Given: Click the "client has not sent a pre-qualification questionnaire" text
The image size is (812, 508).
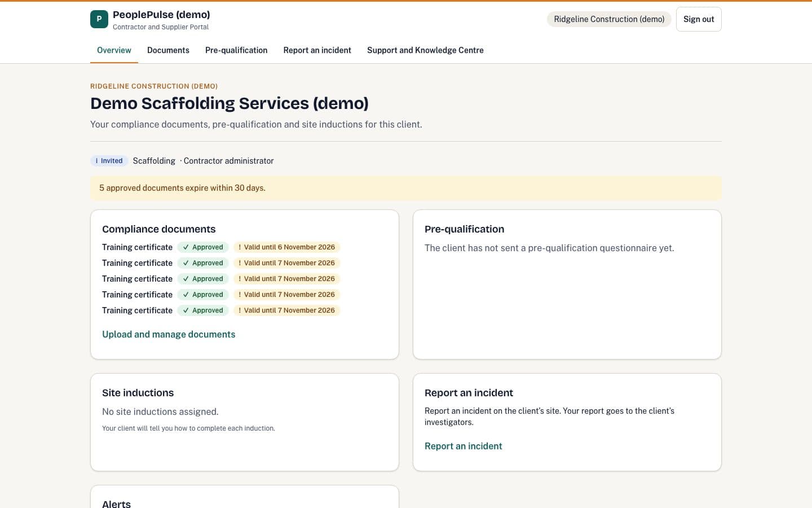Looking at the screenshot, I should [x=549, y=248].
